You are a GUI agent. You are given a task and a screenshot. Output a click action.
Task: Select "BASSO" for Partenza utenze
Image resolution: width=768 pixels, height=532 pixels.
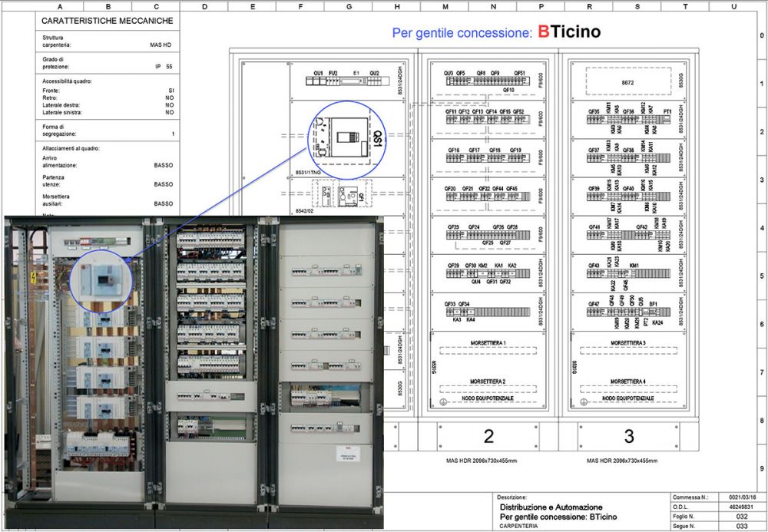[164, 184]
